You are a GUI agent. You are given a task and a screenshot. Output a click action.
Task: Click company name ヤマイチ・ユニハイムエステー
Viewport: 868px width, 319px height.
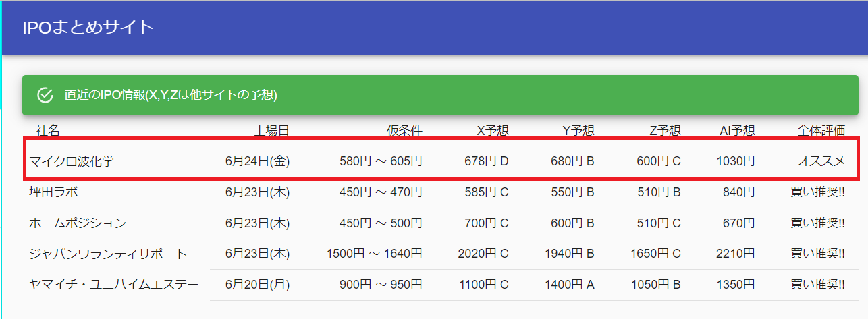114,285
